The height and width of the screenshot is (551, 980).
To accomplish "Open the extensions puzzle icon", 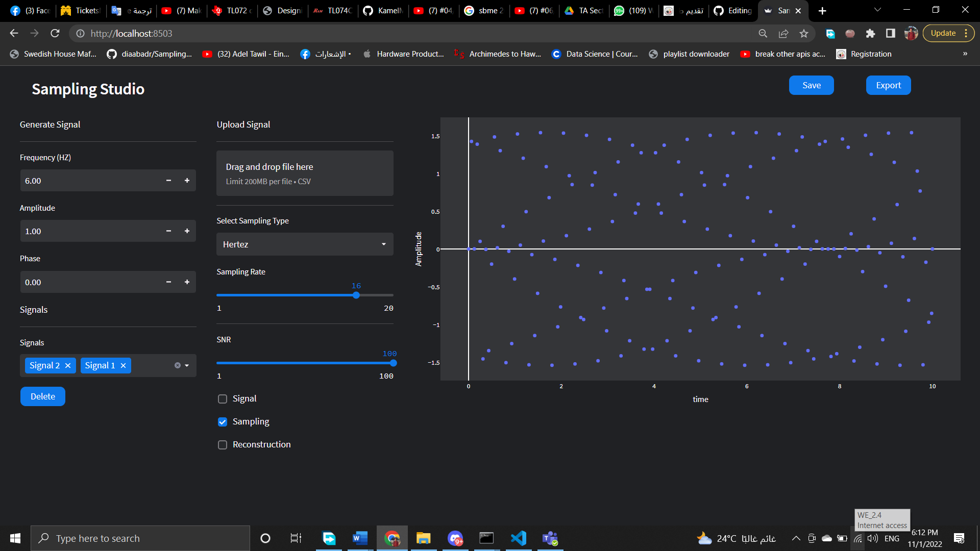I will coord(871,33).
